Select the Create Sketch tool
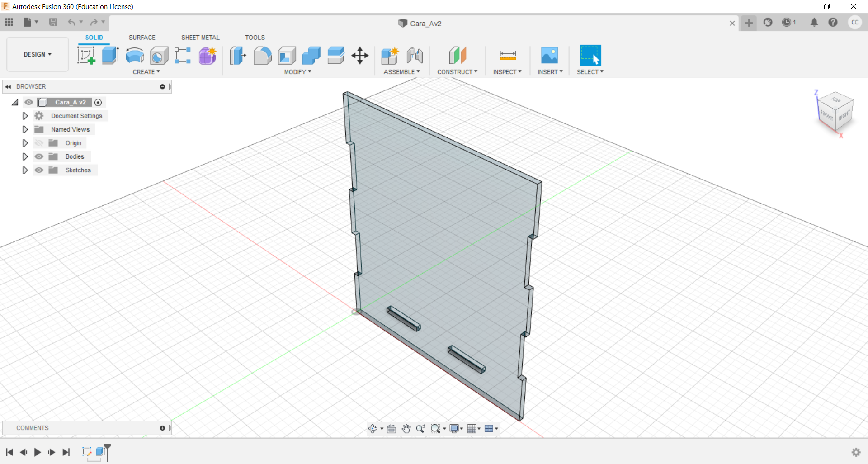 coord(86,56)
